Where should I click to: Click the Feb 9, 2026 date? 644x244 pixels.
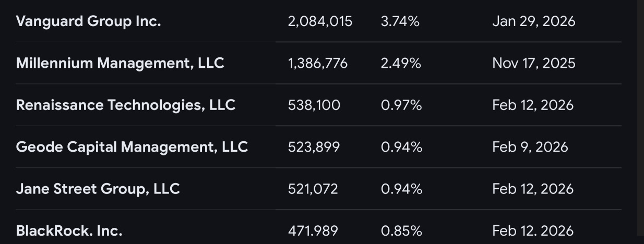(x=530, y=147)
